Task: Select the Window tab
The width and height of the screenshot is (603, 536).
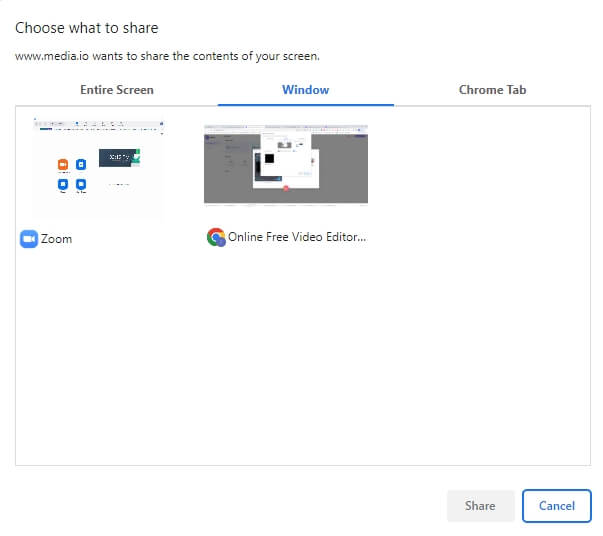Action: tap(305, 90)
